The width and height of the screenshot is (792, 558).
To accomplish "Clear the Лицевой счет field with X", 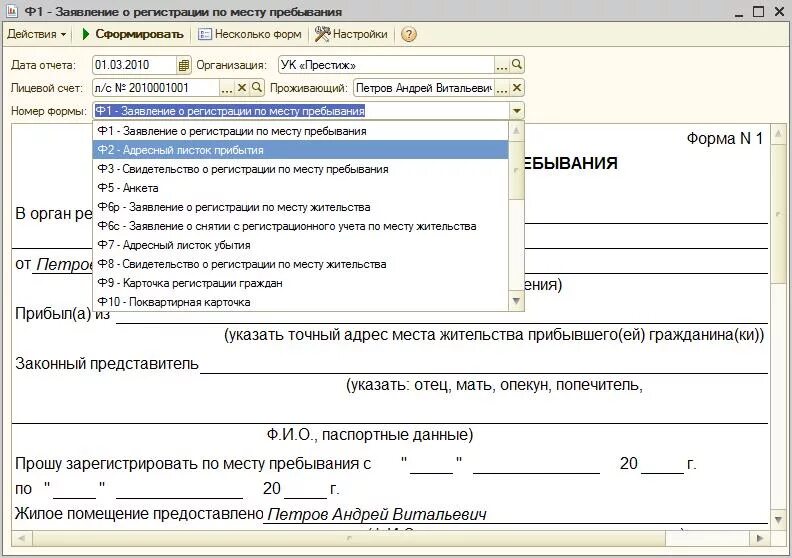I will pos(242,88).
